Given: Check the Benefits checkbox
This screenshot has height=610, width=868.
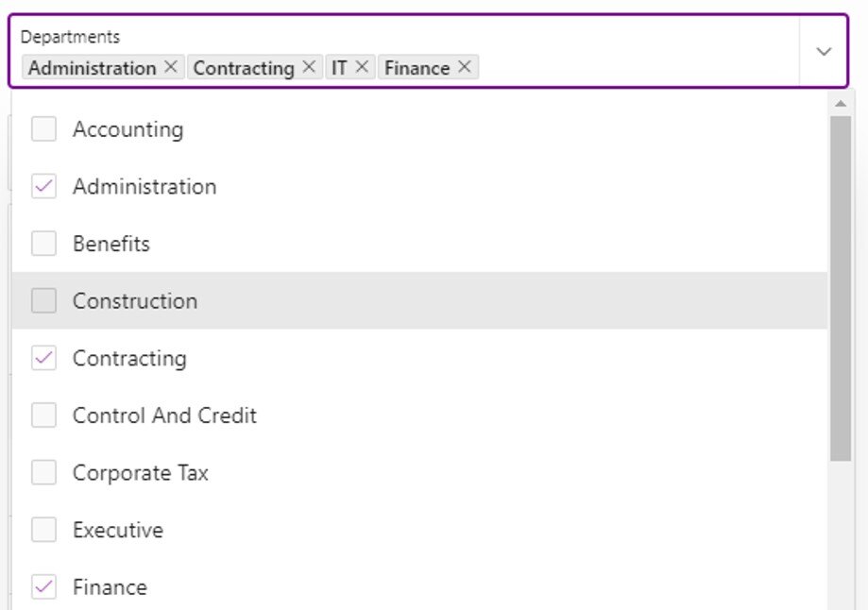Looking at the screenshot, I should coord(43,244).
